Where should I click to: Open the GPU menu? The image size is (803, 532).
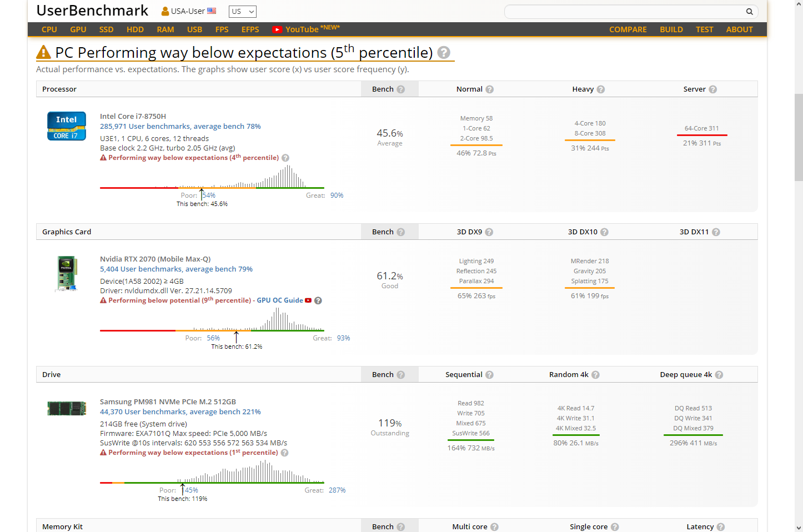[78, 29]
